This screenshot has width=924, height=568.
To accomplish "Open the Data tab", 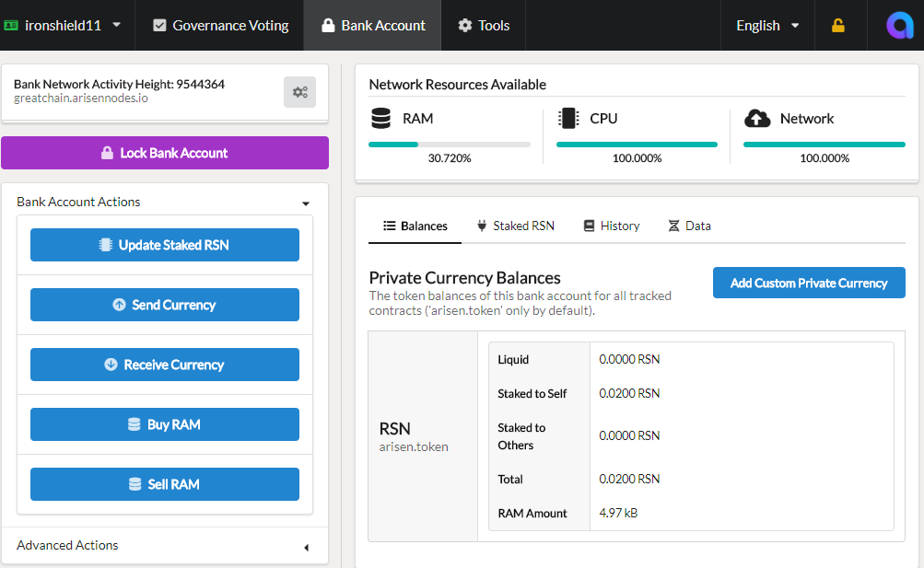I will (689, 226).
